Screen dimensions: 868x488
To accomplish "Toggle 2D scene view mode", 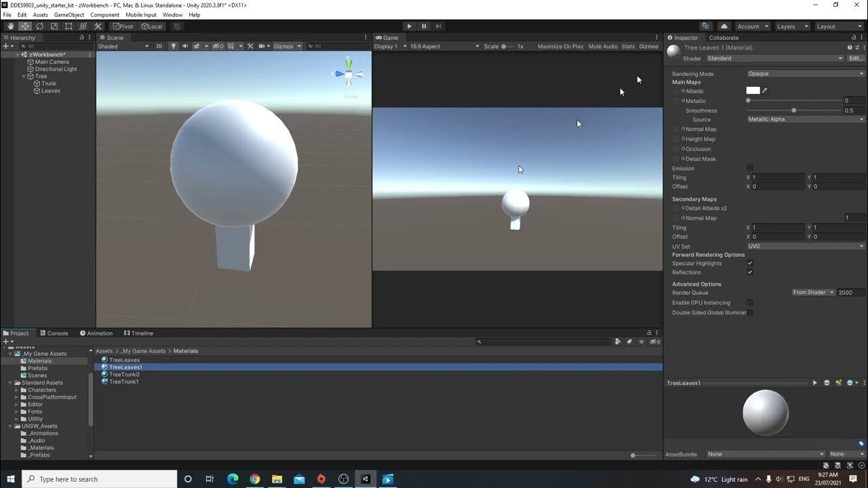I will point(159,46).
